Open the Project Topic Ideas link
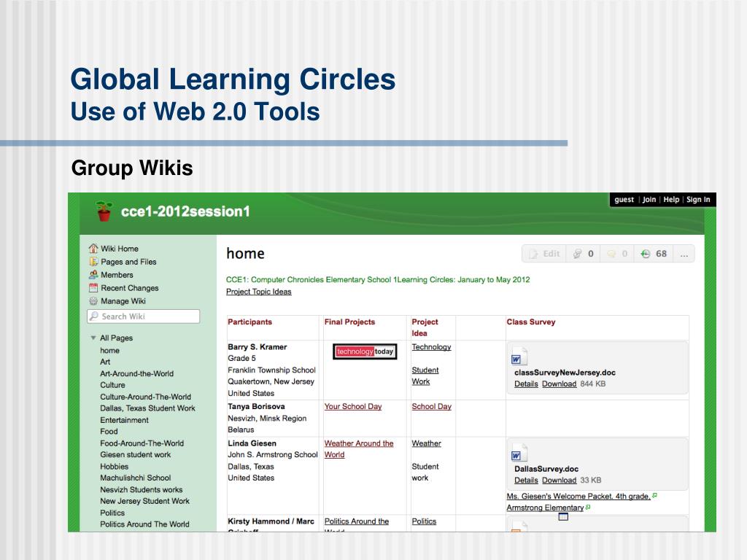 tap(259, 292)
